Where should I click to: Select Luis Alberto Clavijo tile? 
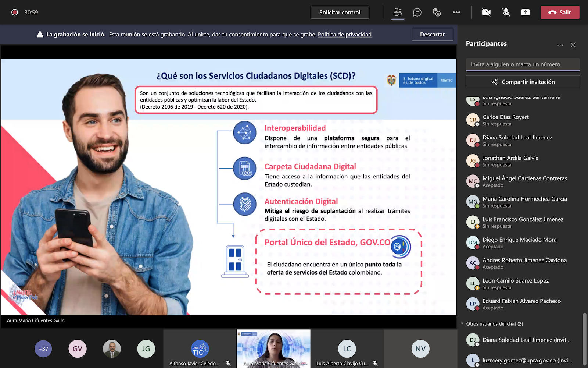coord(347,348)
